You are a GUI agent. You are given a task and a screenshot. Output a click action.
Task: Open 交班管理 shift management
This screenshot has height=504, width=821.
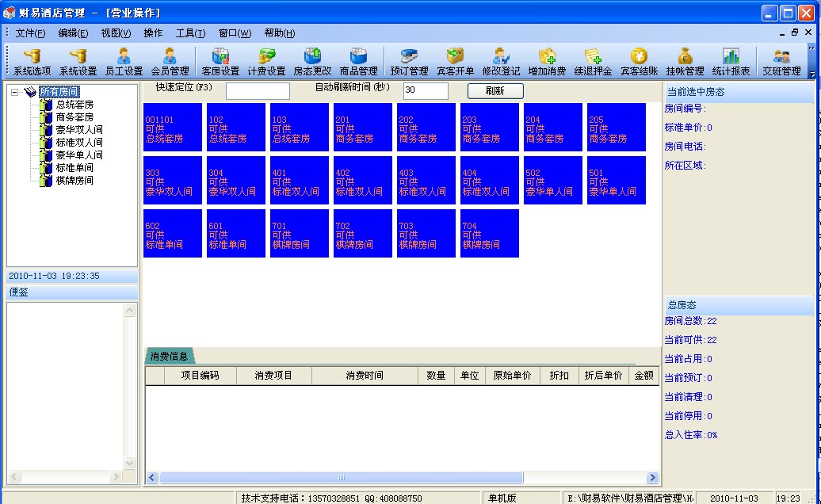[781, 62]
